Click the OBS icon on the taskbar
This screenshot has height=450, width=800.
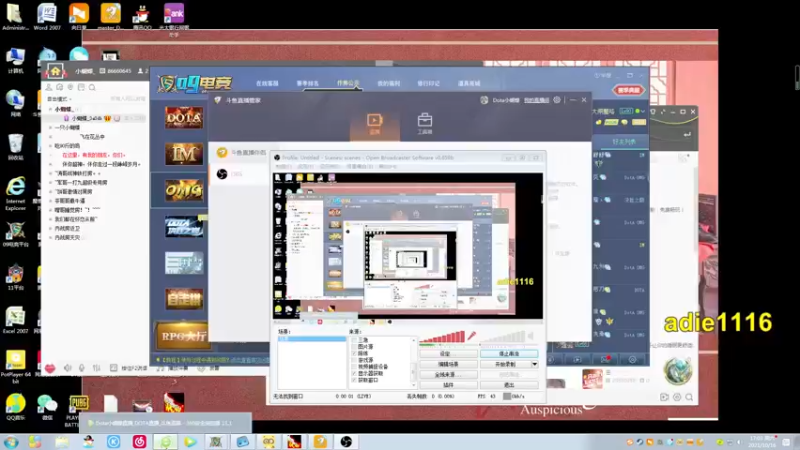(x=346, y=441)
